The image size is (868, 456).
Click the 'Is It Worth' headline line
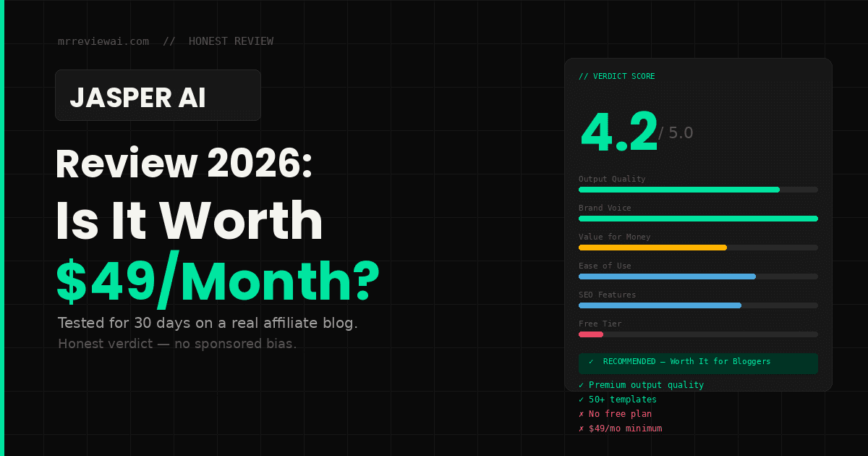tap(190, 221)
